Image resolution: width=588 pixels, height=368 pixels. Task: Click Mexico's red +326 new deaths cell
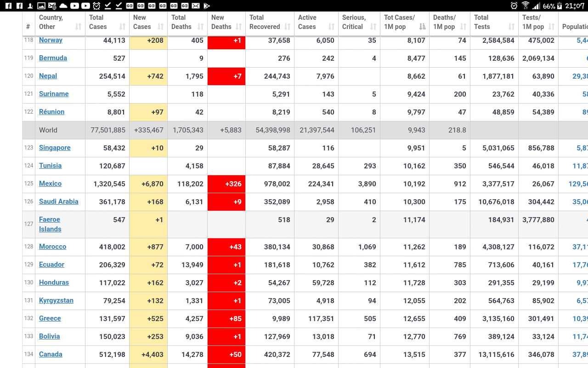pos(226,184)
